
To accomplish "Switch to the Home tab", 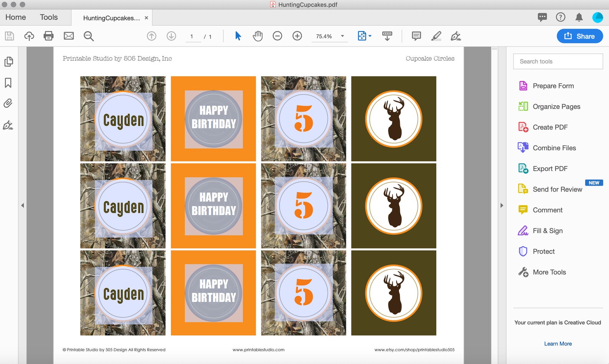I will coord(16,17).
